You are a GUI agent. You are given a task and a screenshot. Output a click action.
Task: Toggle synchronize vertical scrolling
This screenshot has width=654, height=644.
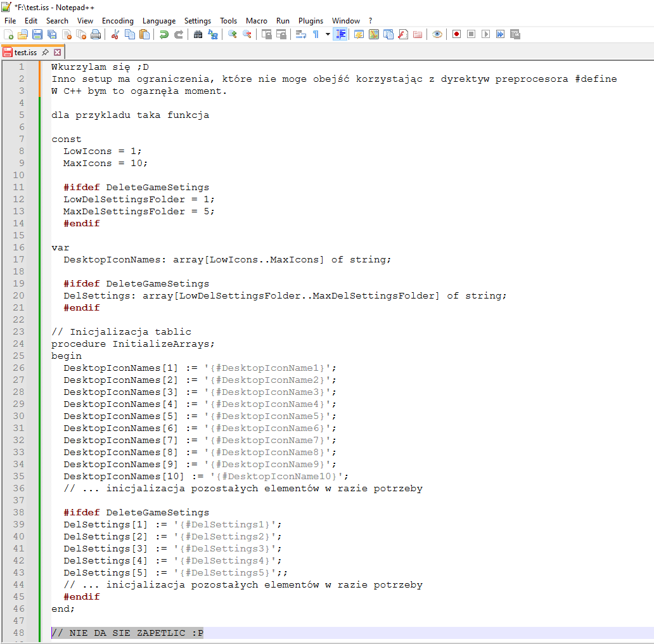267,34
